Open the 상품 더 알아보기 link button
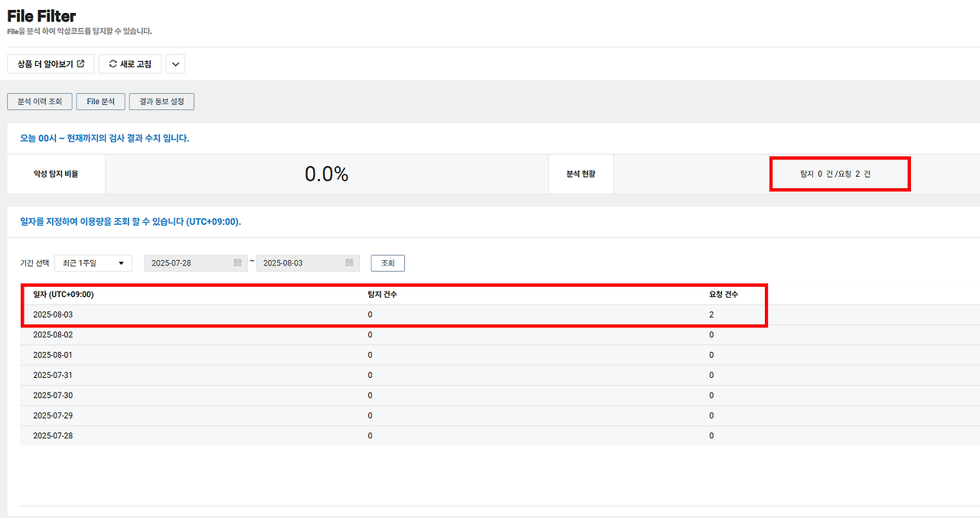The image size is (980, 518). (51, 64)
